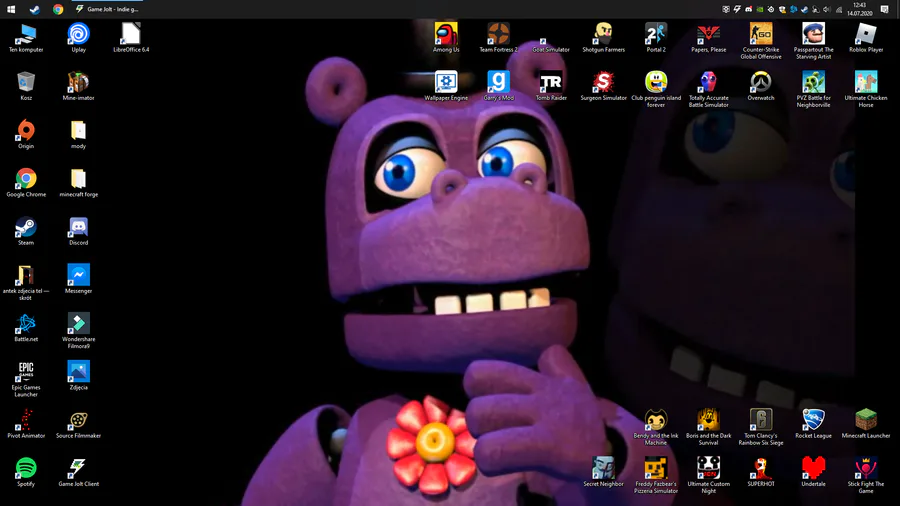The width and height of the screenshot is (900, 506).
Task: Switch to Chrome in the taskbar
Action: click(58, 9)
